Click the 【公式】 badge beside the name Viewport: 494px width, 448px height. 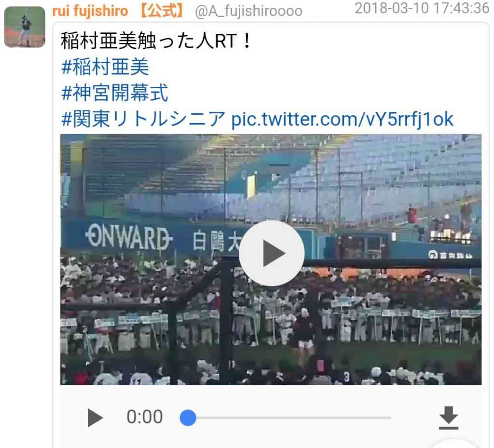point(162,11)
